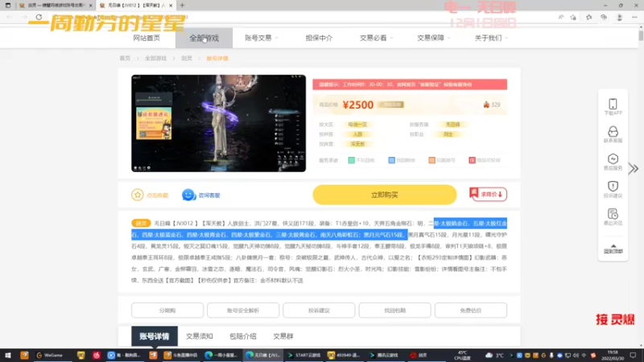Reload the page with browser refresh icon
The width and height of the screenshot is (644, 362).
[39, 17]
